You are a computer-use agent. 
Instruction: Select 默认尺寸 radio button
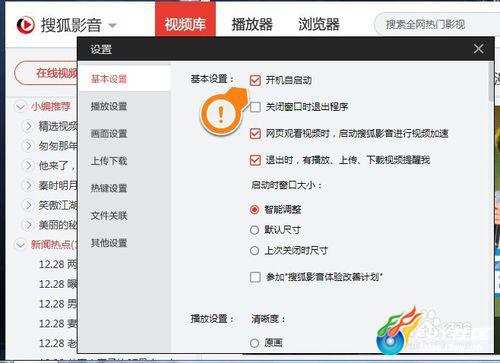click(254, 230)
